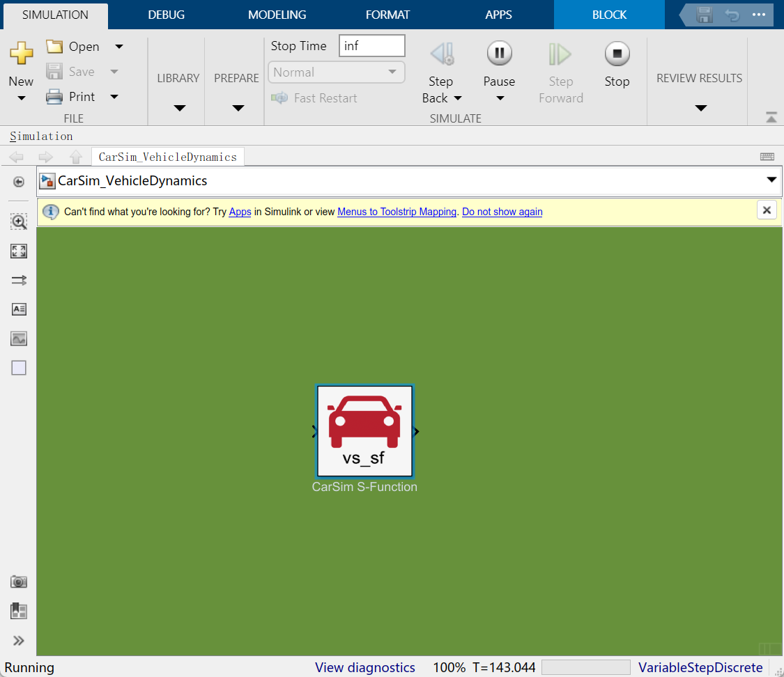The width and height of the screenshot is (784, 677).
Task: Click the Image insert icon in the left palette
Action: pyautogui.click(x=19, y=338)
